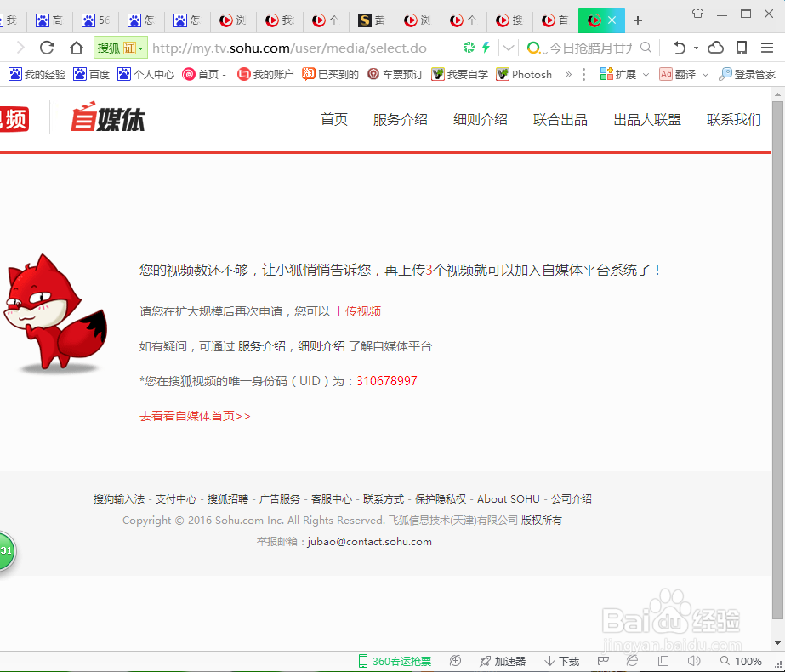Open the 我要自学 bookmark
Image resolution: width=785 pixels, height=672 pixels.
coord(459,75)
